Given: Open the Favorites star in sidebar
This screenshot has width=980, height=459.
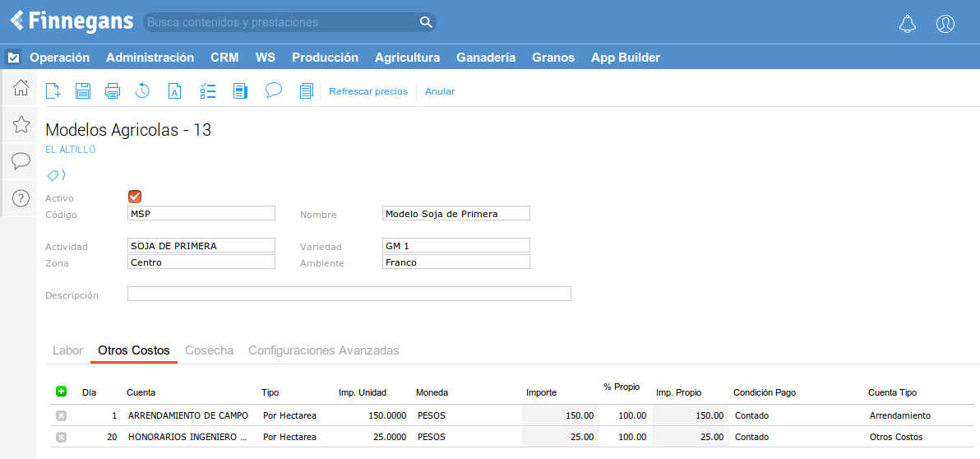Looking at the screenshot, I should 21,124.
